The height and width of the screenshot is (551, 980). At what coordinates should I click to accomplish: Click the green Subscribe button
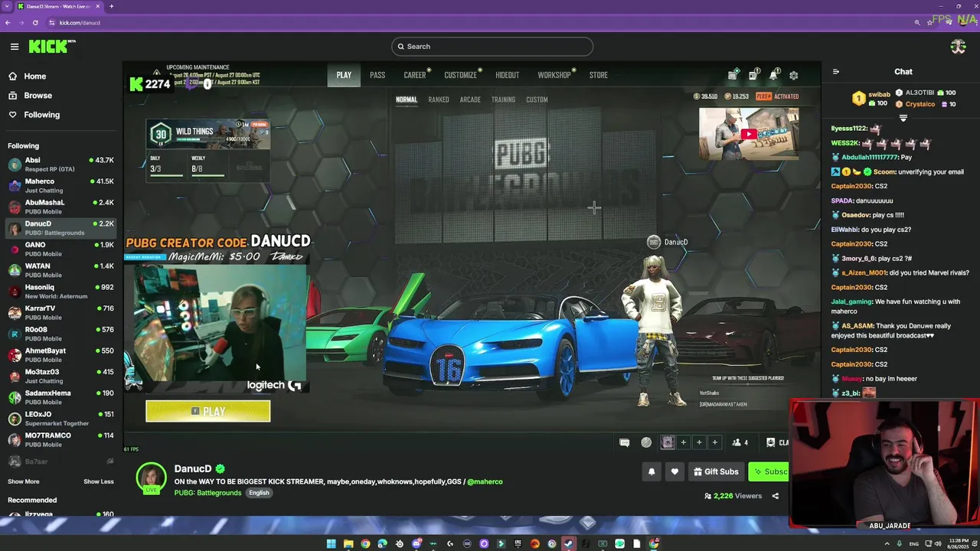pos(769,472)
